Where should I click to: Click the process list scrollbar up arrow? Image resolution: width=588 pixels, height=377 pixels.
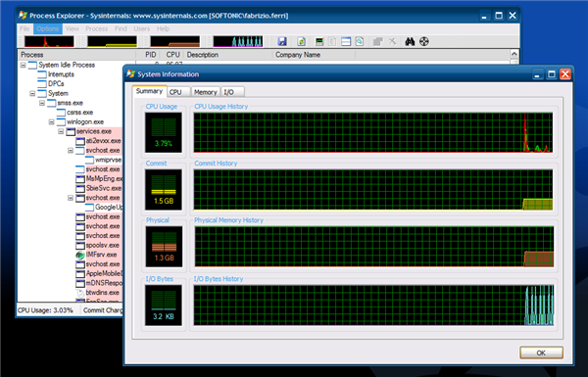click(x=514, y=54)
